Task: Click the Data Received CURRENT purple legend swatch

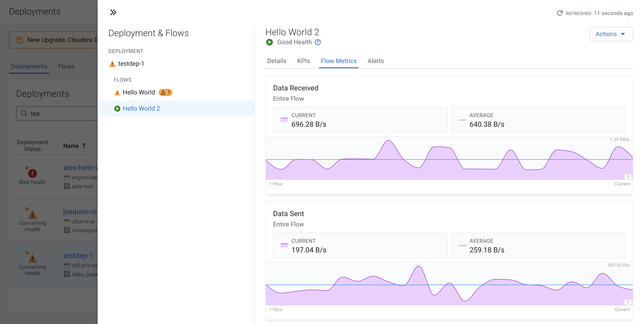Action: point(284,120)
